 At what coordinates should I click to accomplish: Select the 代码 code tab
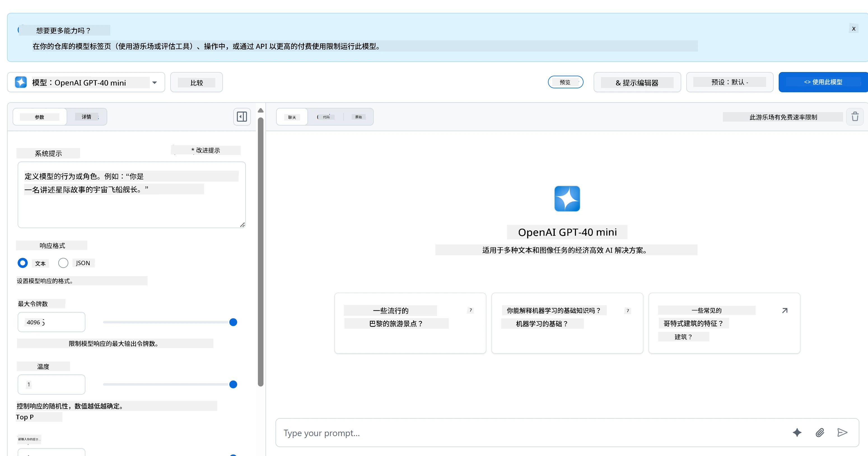point(325,117)
